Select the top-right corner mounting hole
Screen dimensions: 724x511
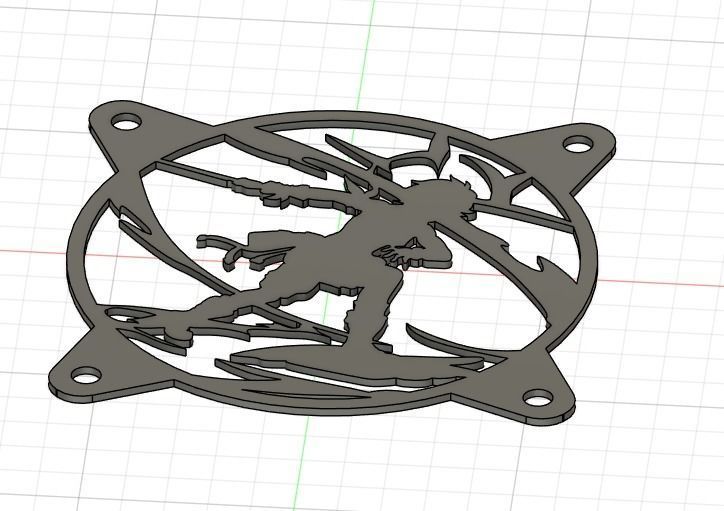[x=579, y=144]
